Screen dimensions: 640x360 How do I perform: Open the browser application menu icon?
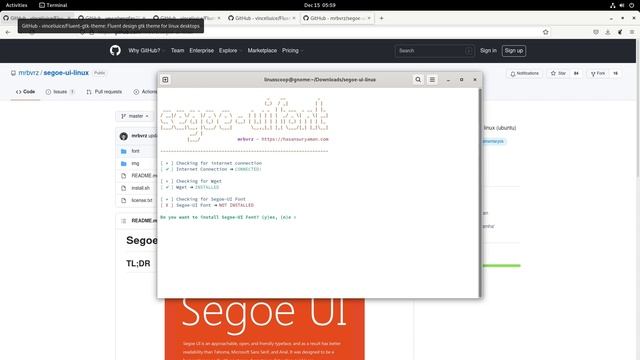pos(632,32)
